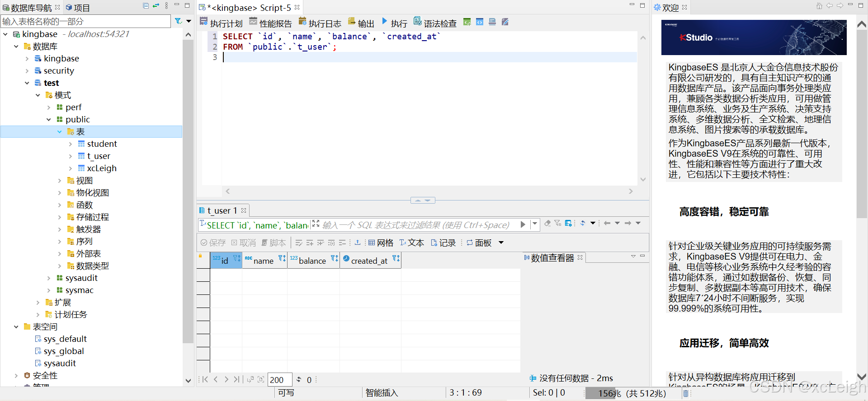This screenshot has height=401, width=868.
Task: Select t_user table in the tree
Action: pyautogui.click(x=99, y=156)
